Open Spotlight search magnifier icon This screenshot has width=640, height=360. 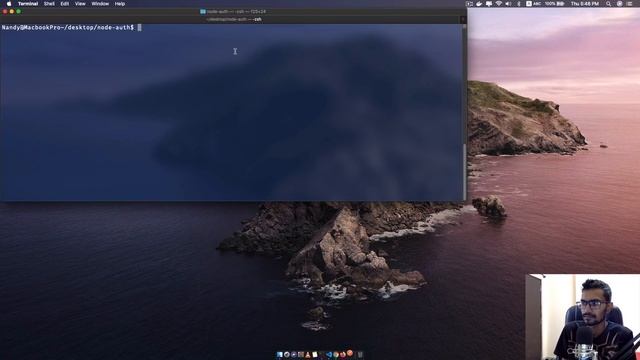pyautogui.click(x=608, y=4)
